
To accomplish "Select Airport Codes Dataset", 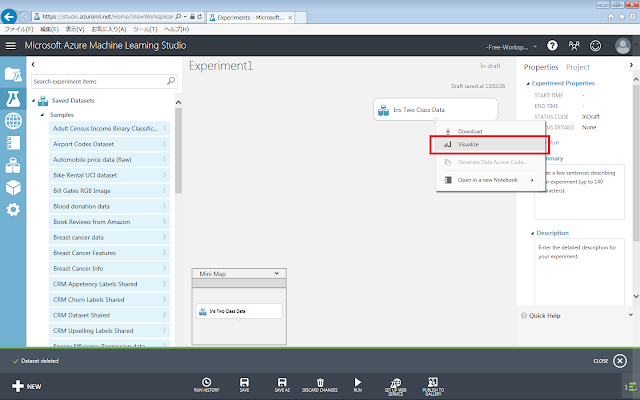I will pyautogui.click(x=109, y=144).
